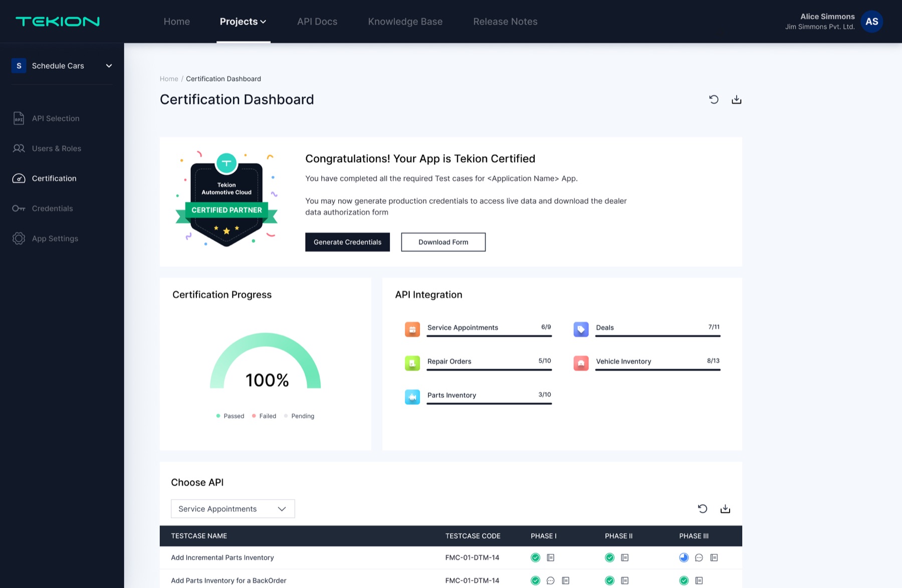This screenshot has width=902, height=588.
Task: Open the API Selection sidebar item
Action: point(46,118)
